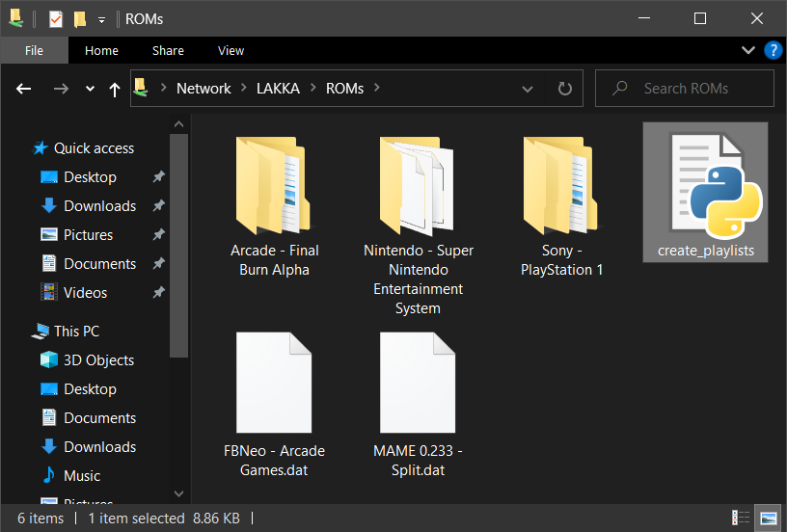The height and width of the screenshot is (532, 787).
Task: Minimize the ROMs window
Action: [644, 18]
